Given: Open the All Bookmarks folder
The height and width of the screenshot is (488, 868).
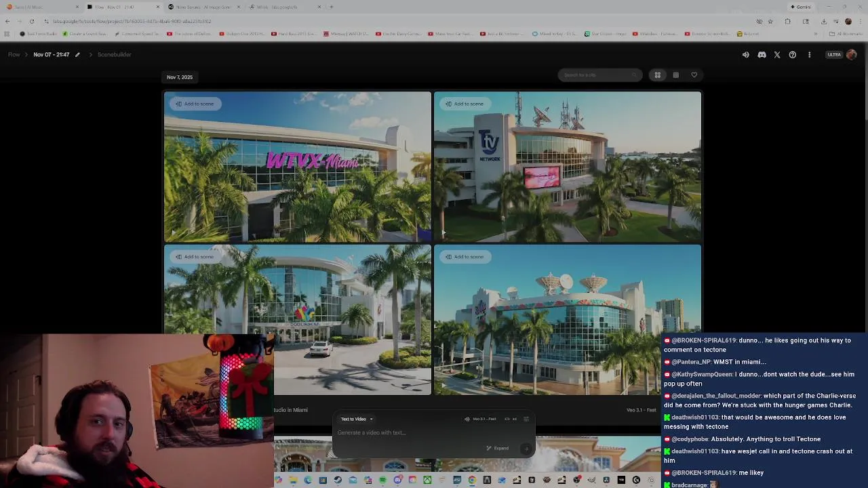Looking at the screenshot, I should click(845, 34).
